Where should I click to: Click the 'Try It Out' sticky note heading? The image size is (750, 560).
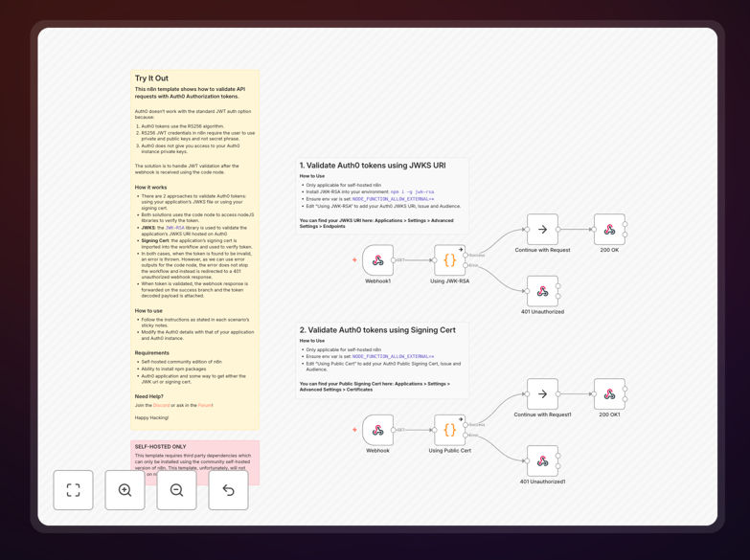tap(151, 78)
